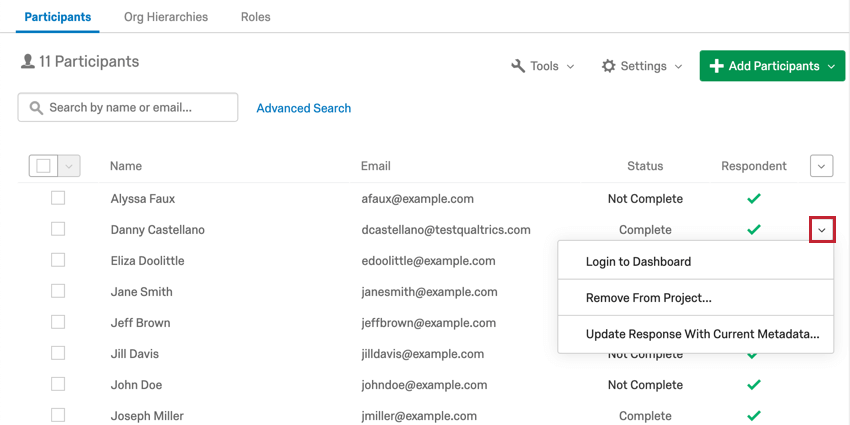
Task: Click the magnifier icon in search box
Action: 36,108
